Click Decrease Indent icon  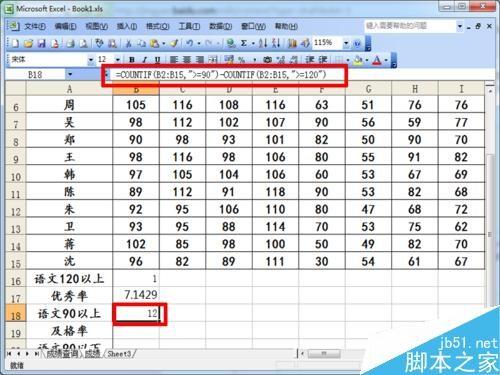click(310, 60)
